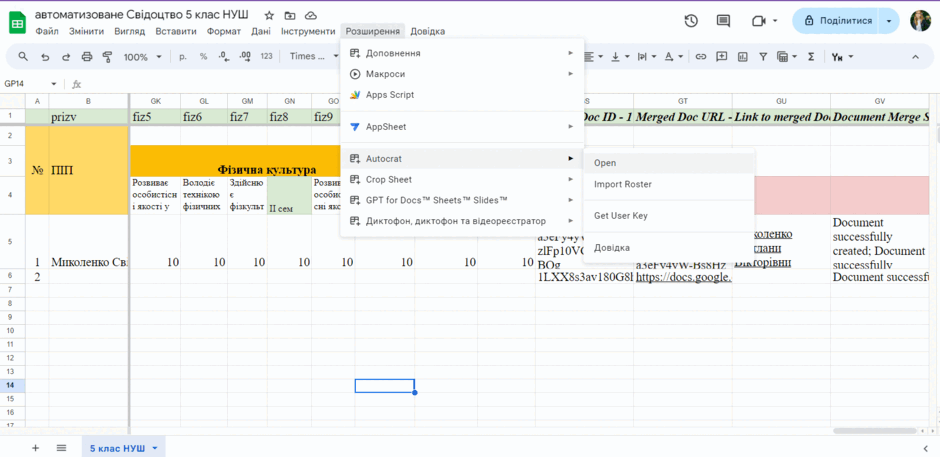
Task: Open the vertical align dropdown
Action: pos(619,56)
